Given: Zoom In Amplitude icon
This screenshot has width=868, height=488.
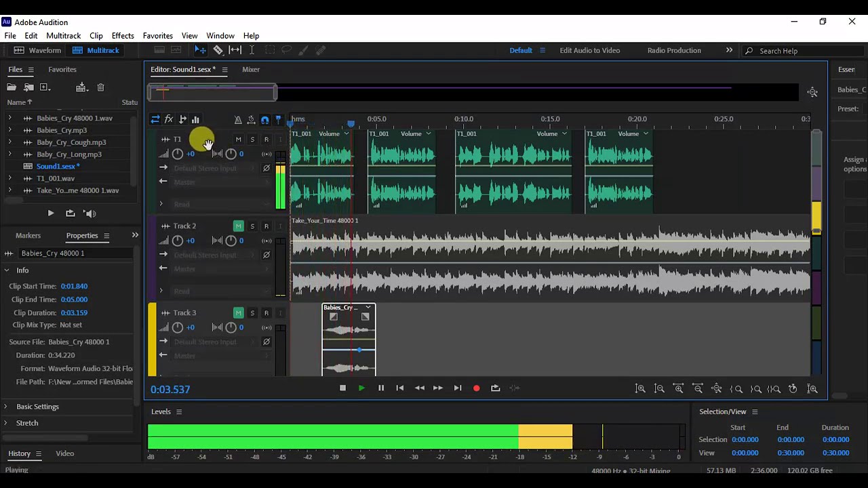Looking at the screenshot, I should tap(640, 389).
